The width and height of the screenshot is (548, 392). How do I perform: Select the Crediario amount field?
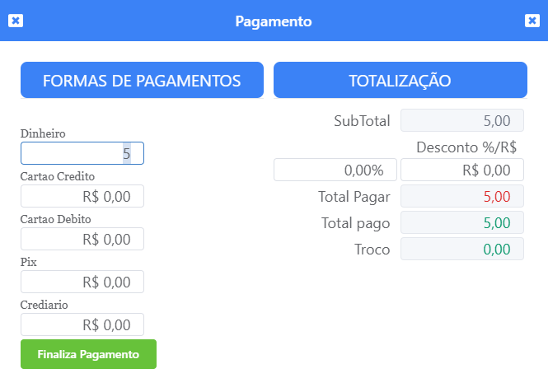point(82,324)
